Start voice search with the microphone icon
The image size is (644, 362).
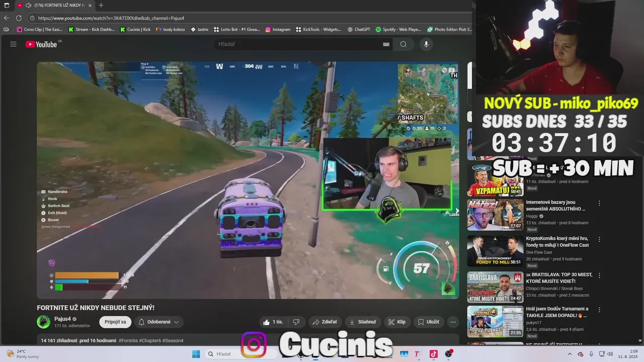426,44
